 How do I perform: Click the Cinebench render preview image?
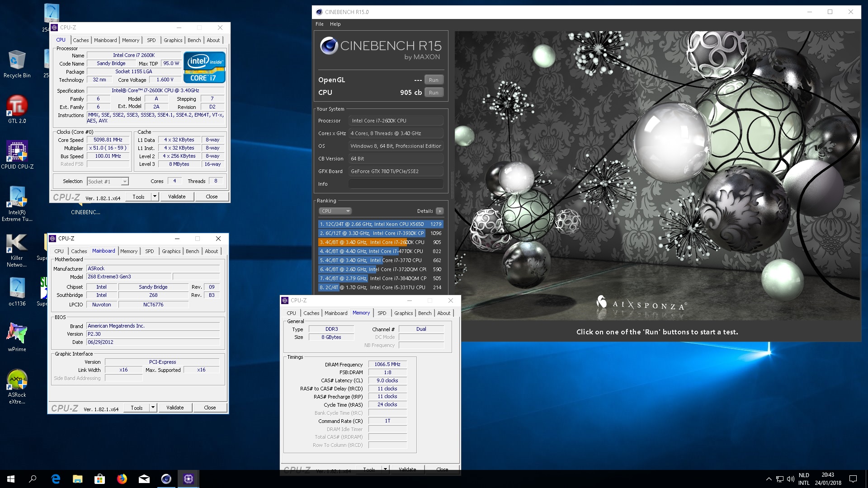click(657, 176)
